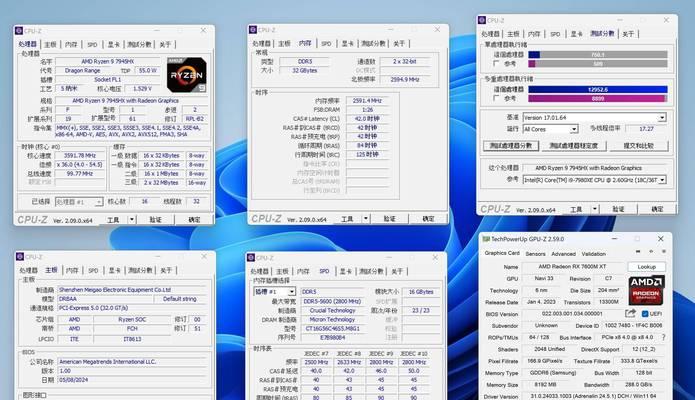Viewport: 695px width, 400px height.
Task: Enable the 参考 checkbox under single-thread benchmark
Action: click(496, 64)
